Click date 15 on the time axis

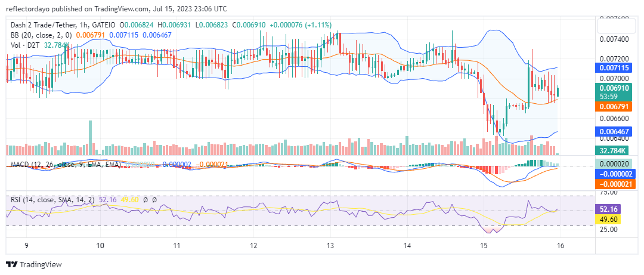click(x=484, y=245)
